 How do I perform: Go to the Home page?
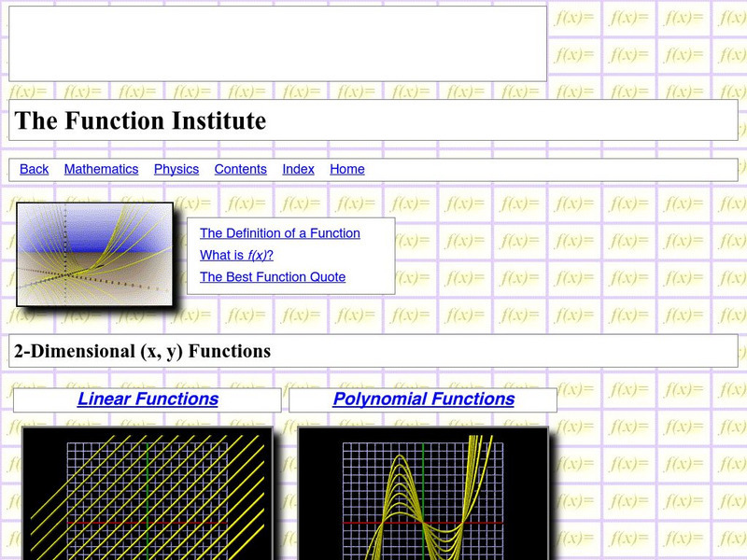click(346, 169)
